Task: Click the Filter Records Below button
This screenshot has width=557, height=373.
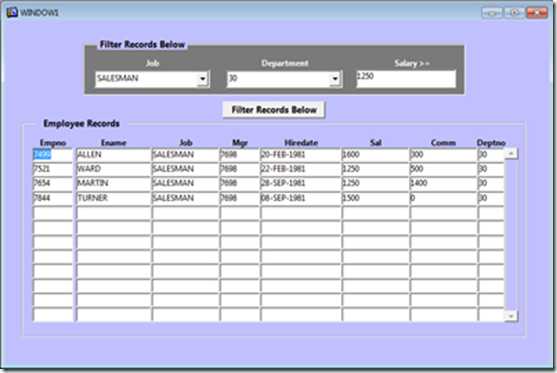Action: pyautogui.click(x=274, y=110)
